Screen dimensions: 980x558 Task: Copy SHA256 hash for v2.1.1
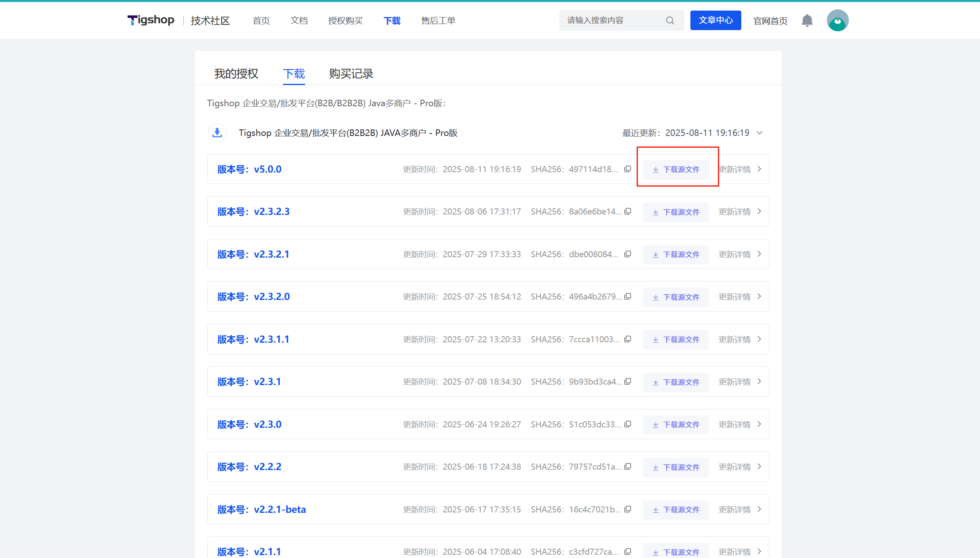pos(628,551)
